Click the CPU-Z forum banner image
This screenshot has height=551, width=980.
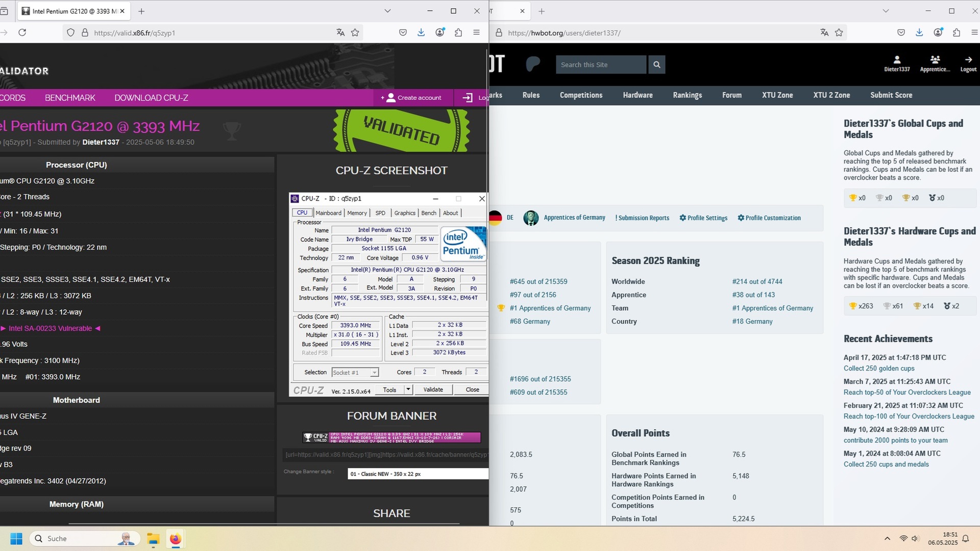click(x=391, y=437)
